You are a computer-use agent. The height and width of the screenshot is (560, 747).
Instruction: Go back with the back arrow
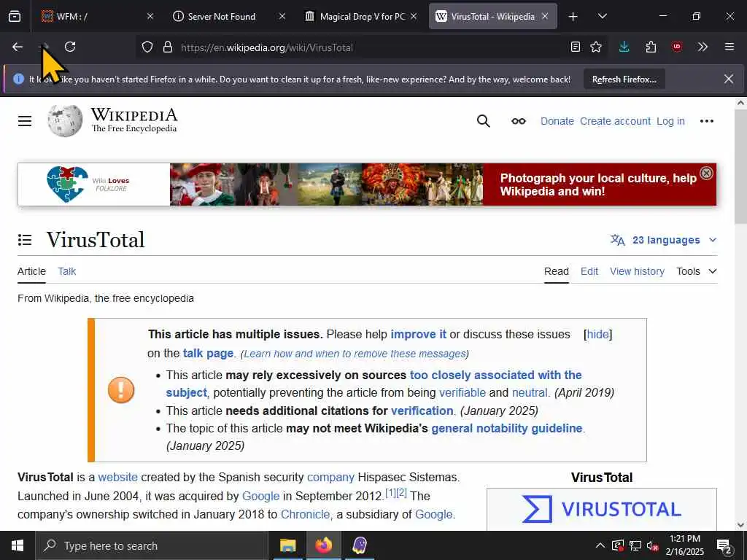18,47
